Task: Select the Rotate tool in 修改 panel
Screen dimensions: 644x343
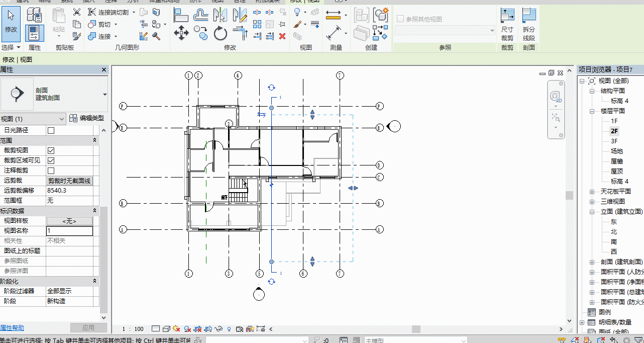Action: tap(221, 34)
